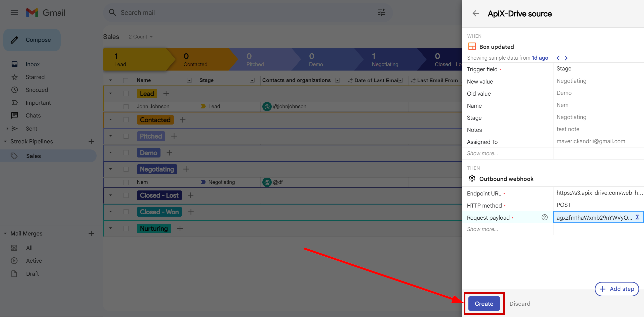The image size is (644, 317).
Task: Click the Discard button
Action: 520,304
